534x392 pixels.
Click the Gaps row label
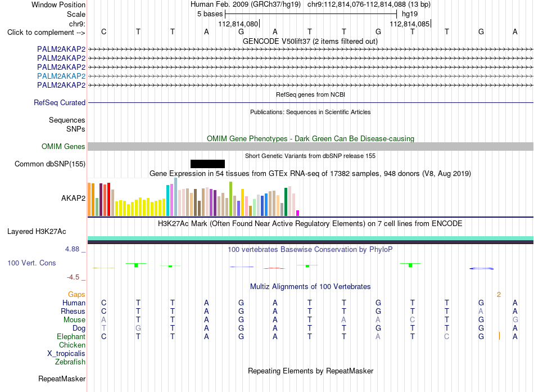76,294
